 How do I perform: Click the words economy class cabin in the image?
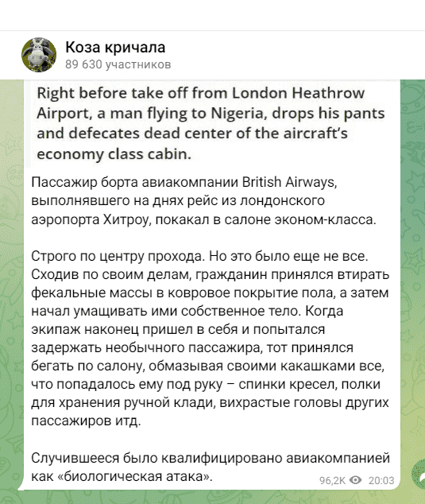[x=114, y=154]
